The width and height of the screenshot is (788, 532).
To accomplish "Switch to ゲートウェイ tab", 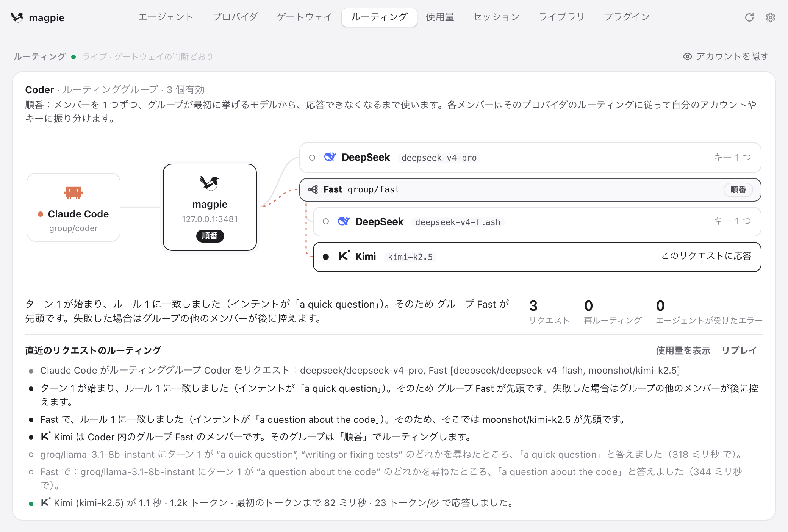I will pyautogui.click(x=305, y=17).
